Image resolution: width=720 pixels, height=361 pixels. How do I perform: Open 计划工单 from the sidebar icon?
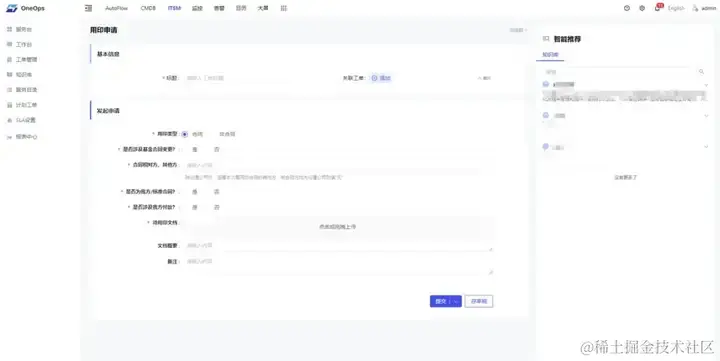tap(9, 105)
